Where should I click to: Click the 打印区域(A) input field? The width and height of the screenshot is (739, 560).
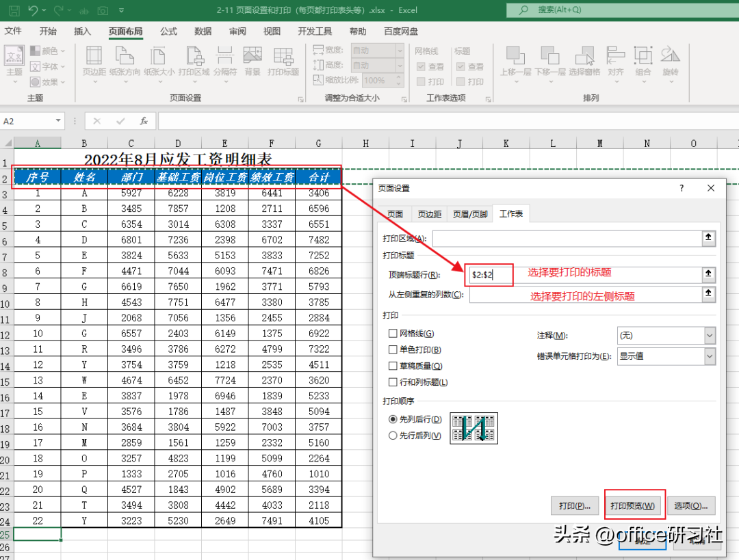pyautogui.click(x=567, y=238)
